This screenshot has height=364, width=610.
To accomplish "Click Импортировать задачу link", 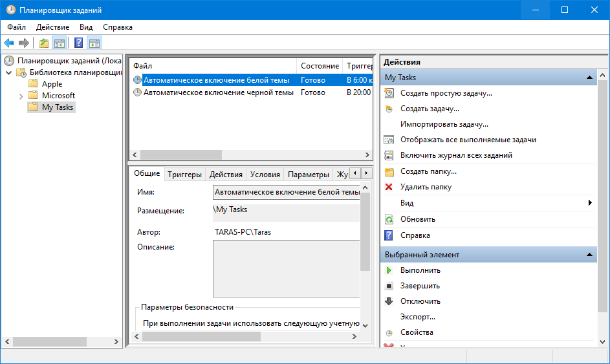I will pos(444,124).
